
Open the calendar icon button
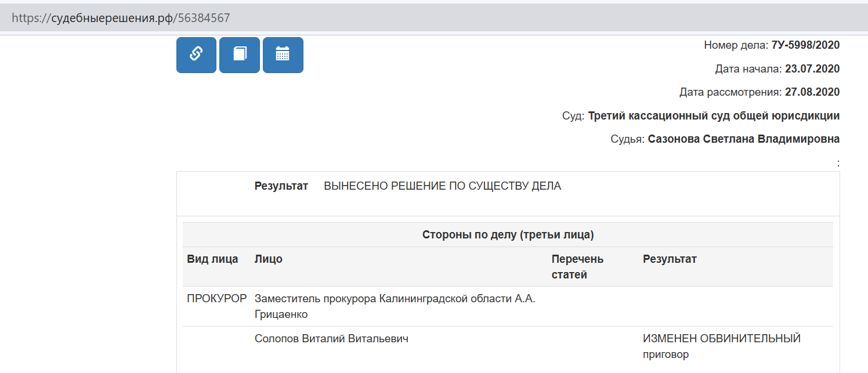[283, 55]
